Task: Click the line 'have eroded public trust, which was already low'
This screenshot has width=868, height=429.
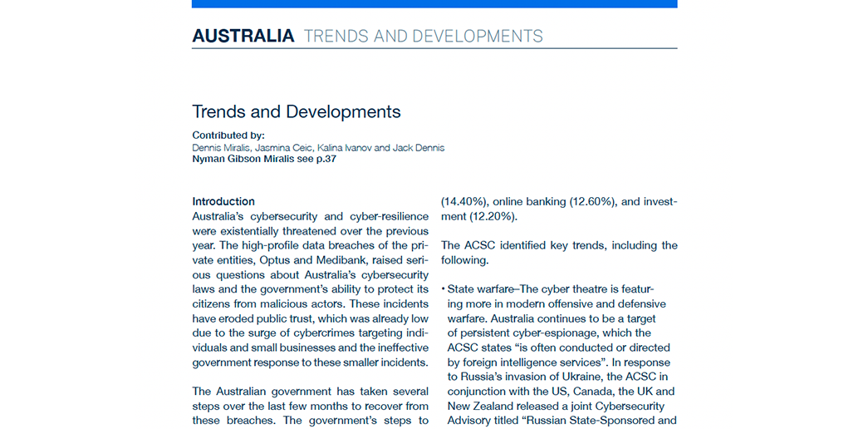Action: [310, 318]
